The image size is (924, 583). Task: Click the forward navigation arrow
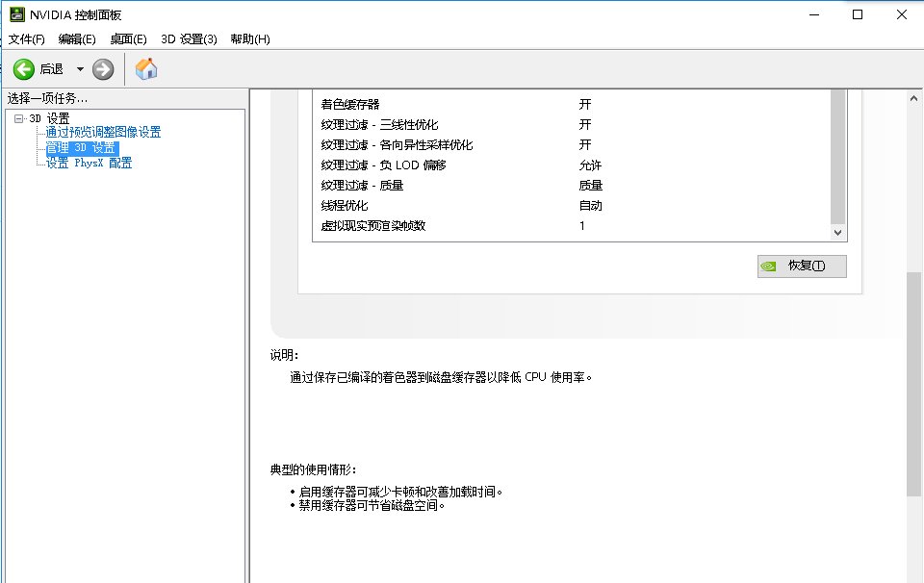coord(103,68)
